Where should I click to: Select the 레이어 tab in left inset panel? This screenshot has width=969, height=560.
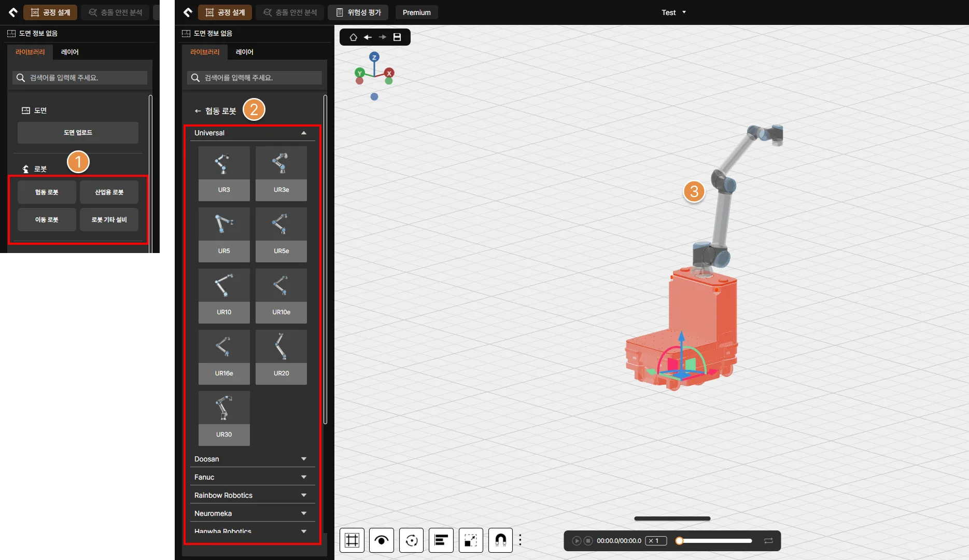tap(70, 52)
